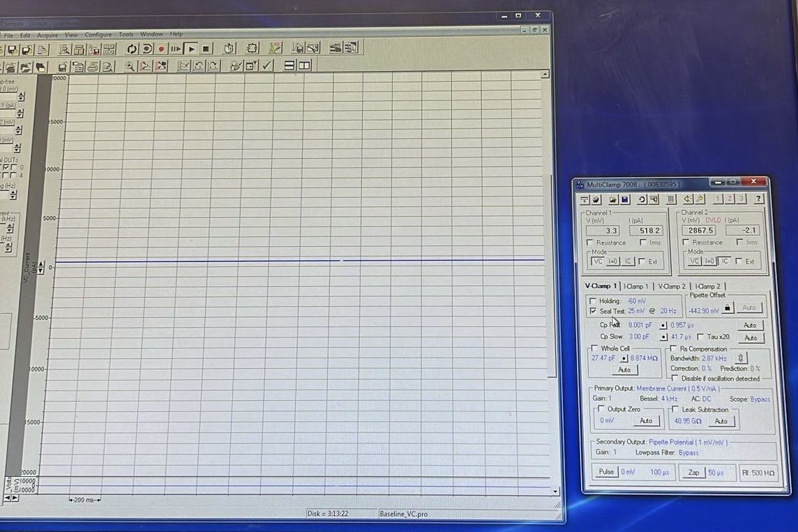This screenshot has width=798, height=532.
Task: Click the Whole Cell dual-control dot button
Action: [x=624, y=358]
